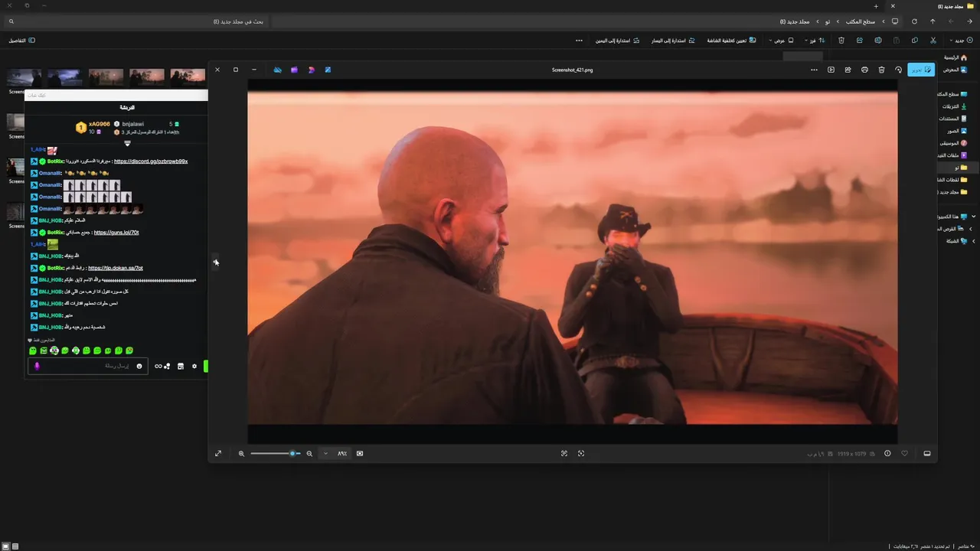Collapse the chat leaderboard with arrow icon

tap(127, 143)
